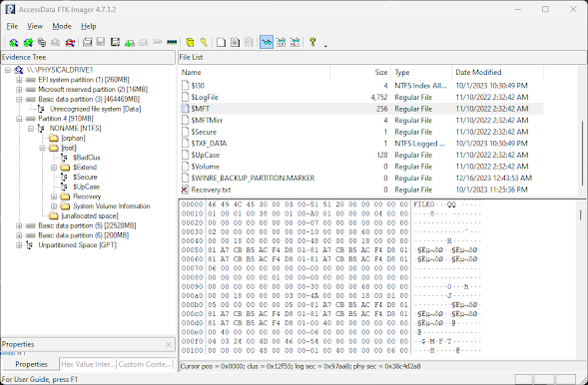Toggle automatic file view glasses icon
Image resolution: width=588 pixels, height=385 pixels.
(267, 42)
